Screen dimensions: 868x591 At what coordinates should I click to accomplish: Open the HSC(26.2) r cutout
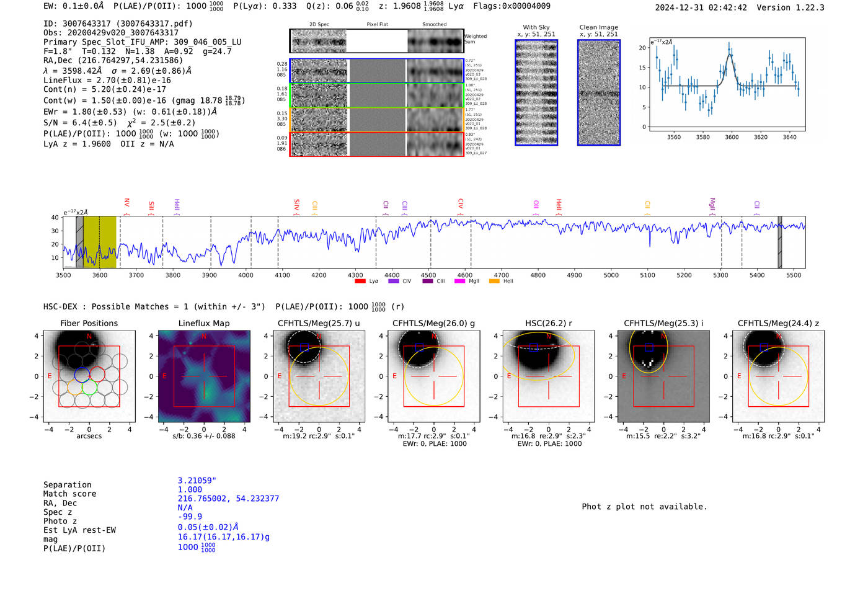click(x=549, y=376)
